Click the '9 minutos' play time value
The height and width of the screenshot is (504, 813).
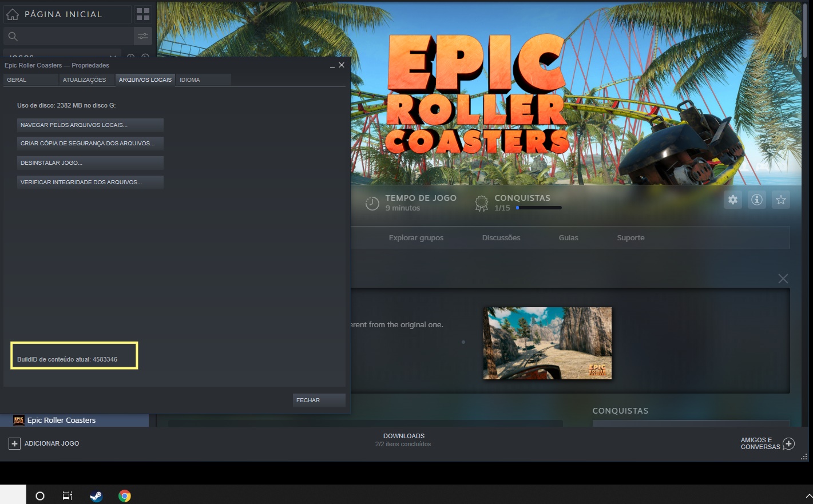pos(403,208)
